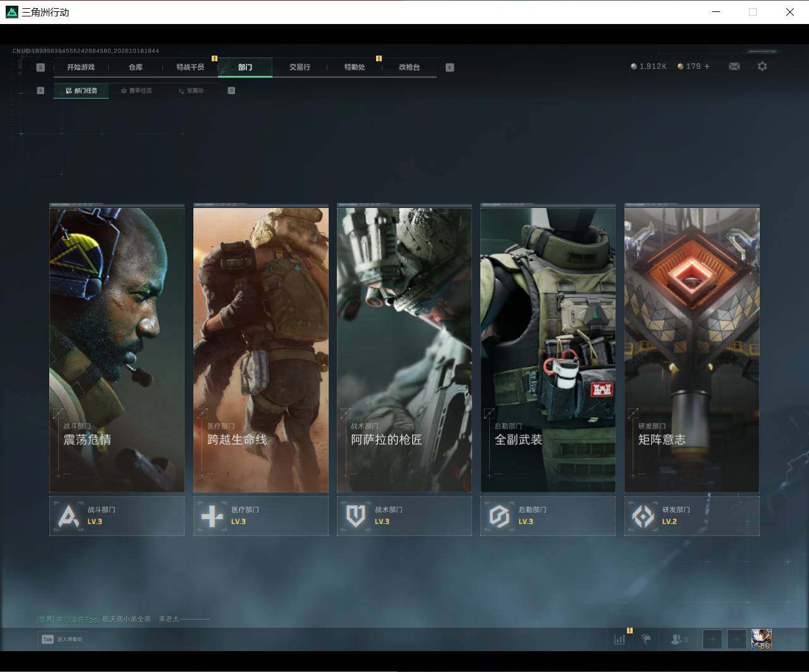Switch to the 仓库 tab
This screenshot has height=672, width=809.
136,67
